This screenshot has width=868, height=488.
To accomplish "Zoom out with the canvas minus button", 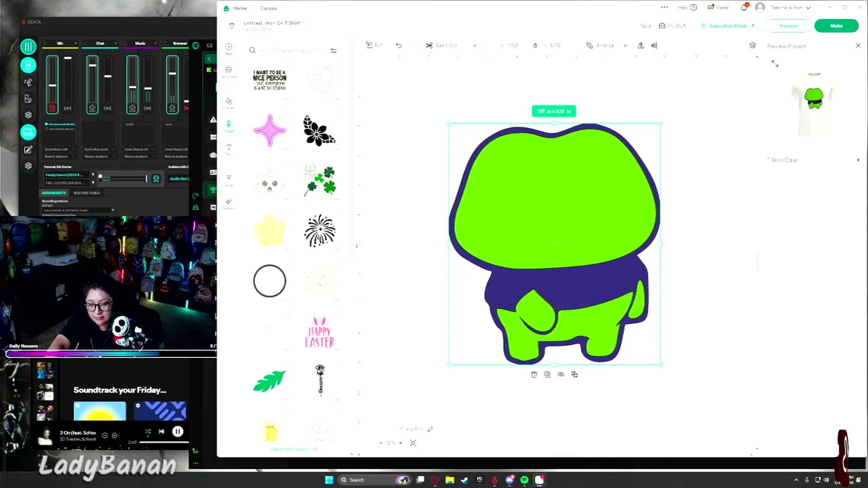I will click(380, 443).
